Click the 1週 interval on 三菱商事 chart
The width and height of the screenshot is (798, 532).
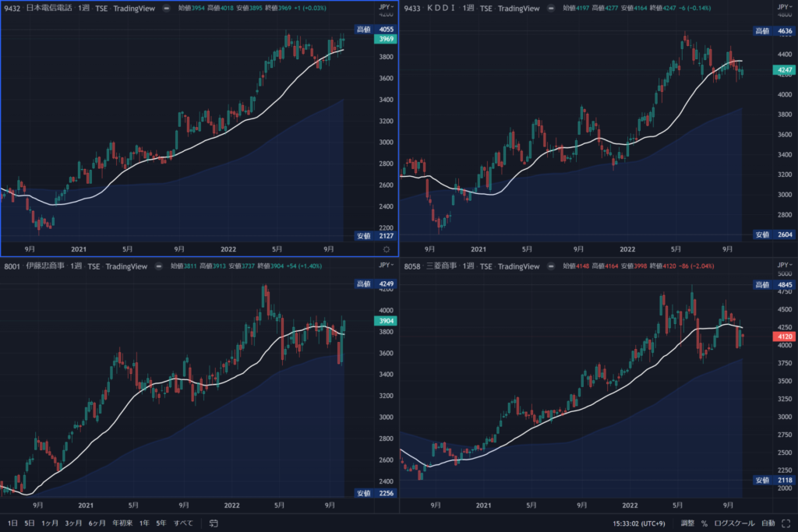468,266
